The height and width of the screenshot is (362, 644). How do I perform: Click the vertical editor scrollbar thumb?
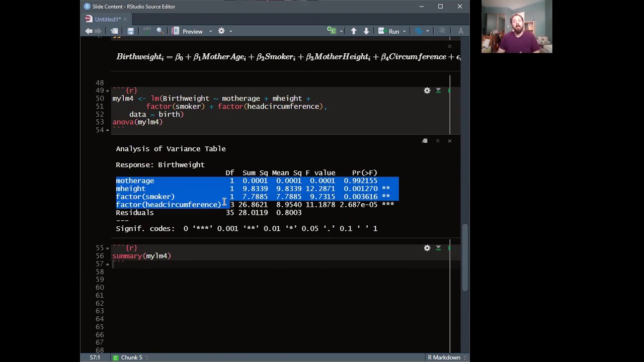(x=465, y=257)
